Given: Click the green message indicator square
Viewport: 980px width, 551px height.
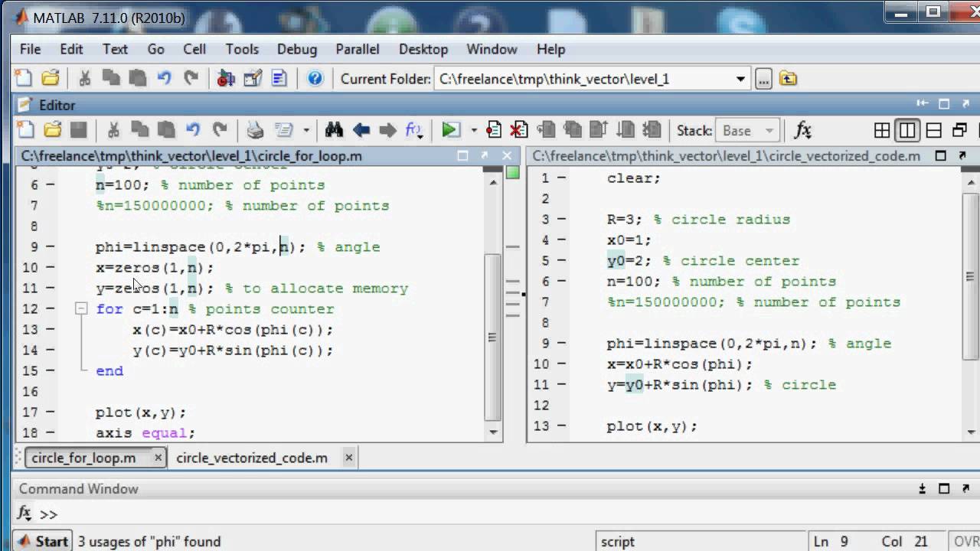Looking at the screenshot, I should tap(512, 173).
